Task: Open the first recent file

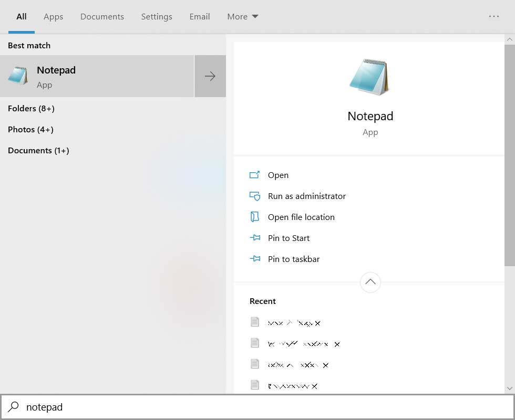Action: pyautogui.click(x=294, y=323)
